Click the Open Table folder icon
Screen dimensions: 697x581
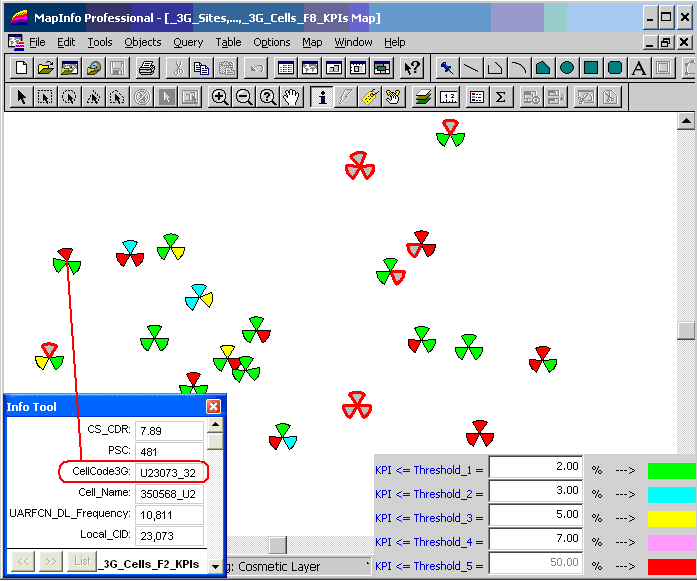tap(45, 68)
